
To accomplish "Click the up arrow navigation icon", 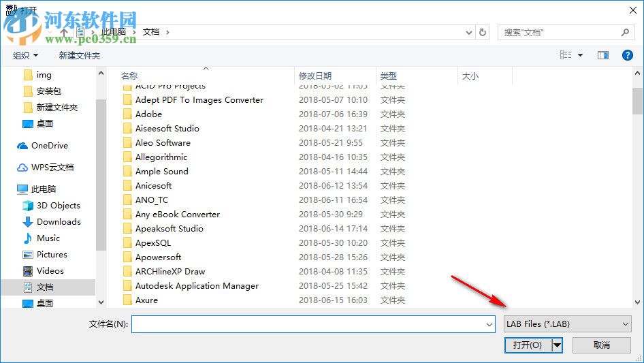I will point(64,32).
